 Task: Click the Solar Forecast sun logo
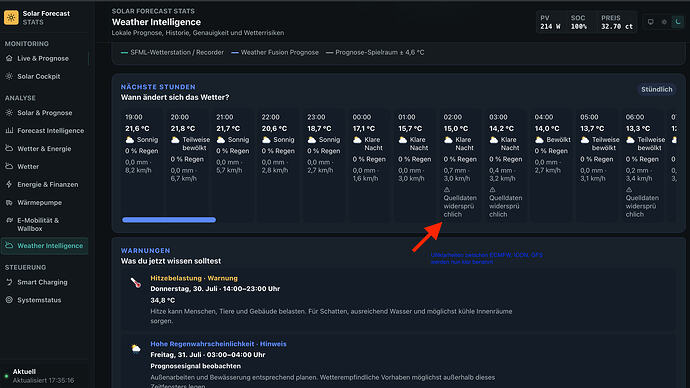click(11, 18)
